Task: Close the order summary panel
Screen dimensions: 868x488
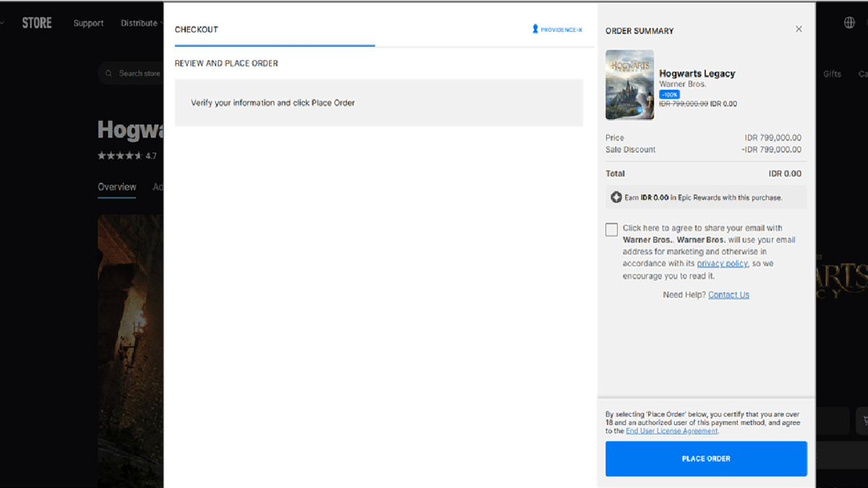Action: [799, 30]
